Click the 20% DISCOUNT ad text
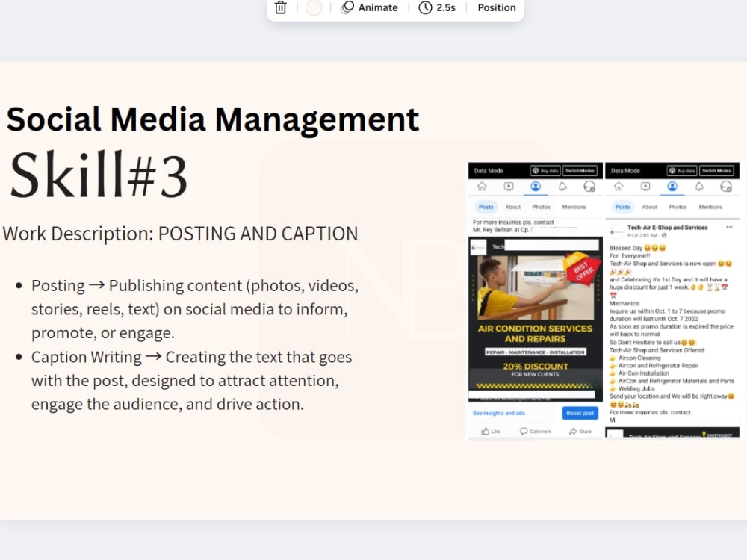The width and height of the screenshot is (747, 560). (536, 366)
